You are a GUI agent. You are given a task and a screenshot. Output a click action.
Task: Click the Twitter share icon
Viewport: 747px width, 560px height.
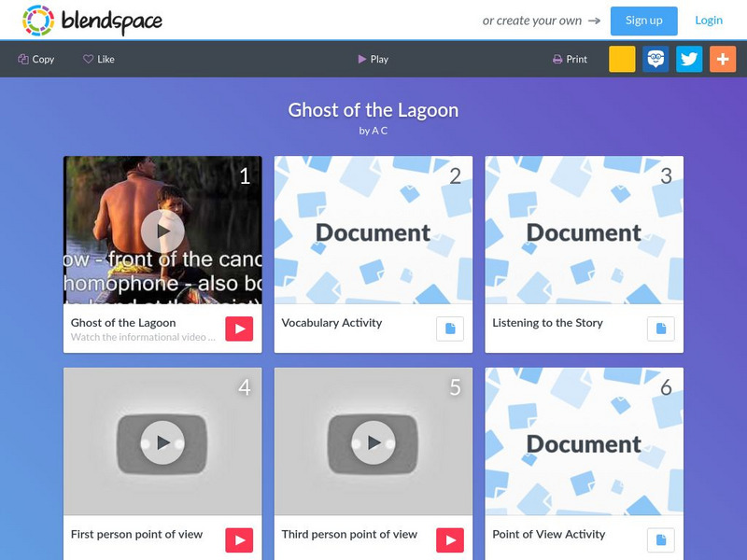(x=689, y=59)
